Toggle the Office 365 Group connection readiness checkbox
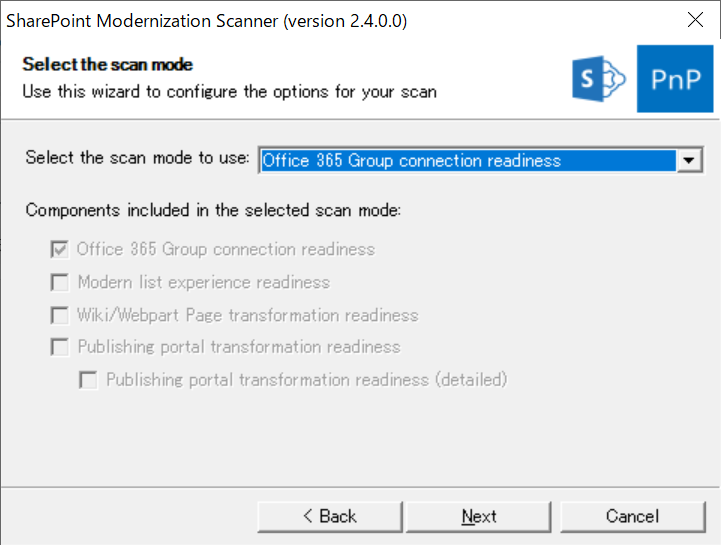The image size is (721, 545). [60, 249]
